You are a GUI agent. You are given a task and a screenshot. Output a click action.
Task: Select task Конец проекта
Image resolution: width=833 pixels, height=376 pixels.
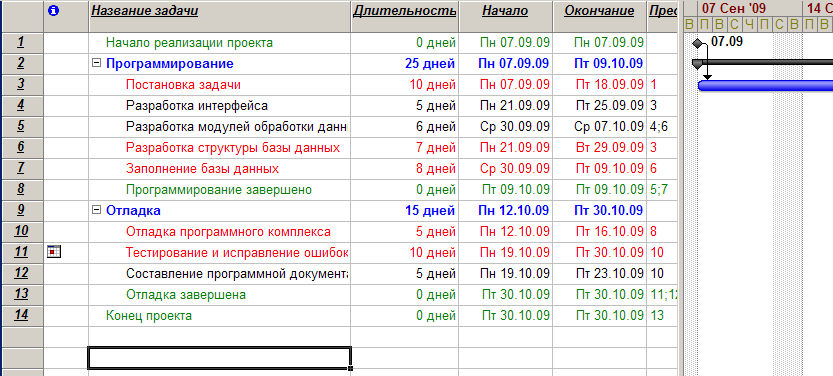point(149,315)
